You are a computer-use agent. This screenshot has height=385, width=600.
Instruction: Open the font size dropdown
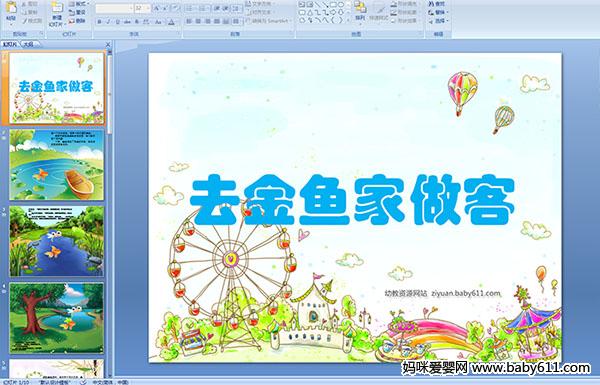(148, 8)
